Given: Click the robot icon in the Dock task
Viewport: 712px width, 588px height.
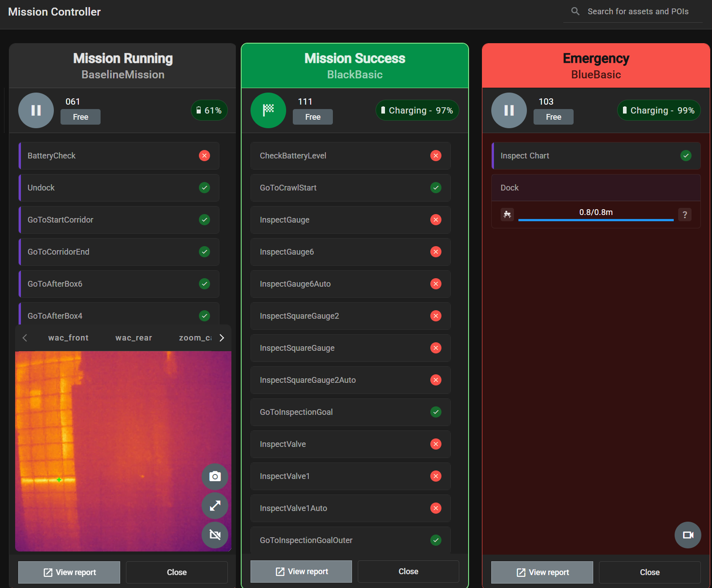Looking at the screenshot, I should click(507, 215).
